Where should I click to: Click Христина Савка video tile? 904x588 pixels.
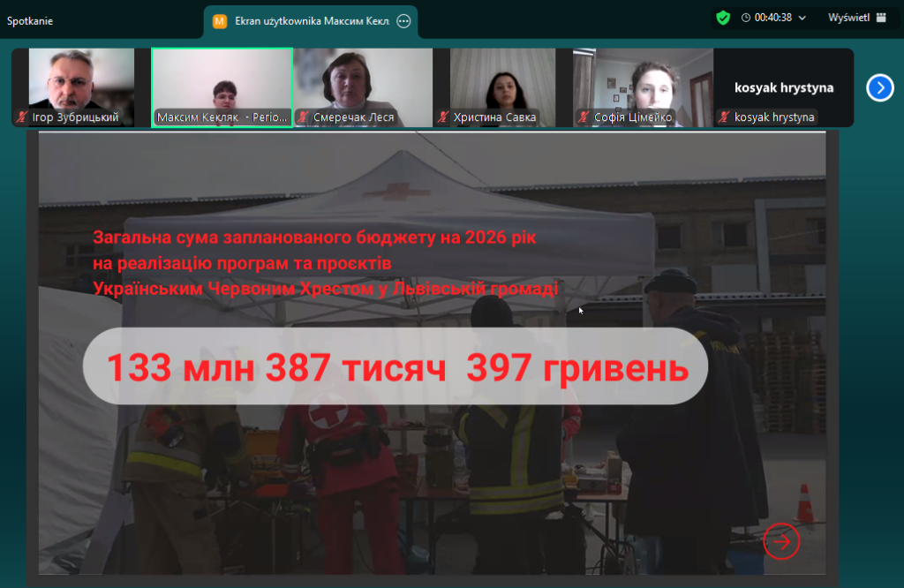[x=502, y=79]
